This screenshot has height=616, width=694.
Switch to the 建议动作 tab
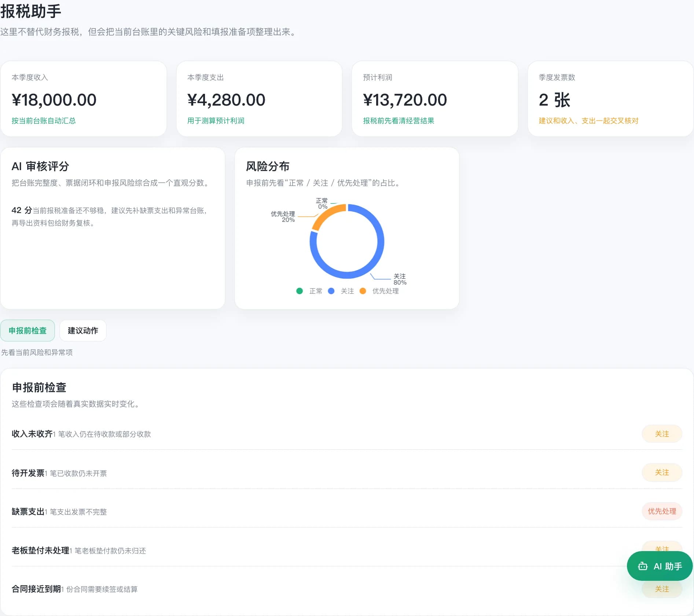(x=82, y=330)
